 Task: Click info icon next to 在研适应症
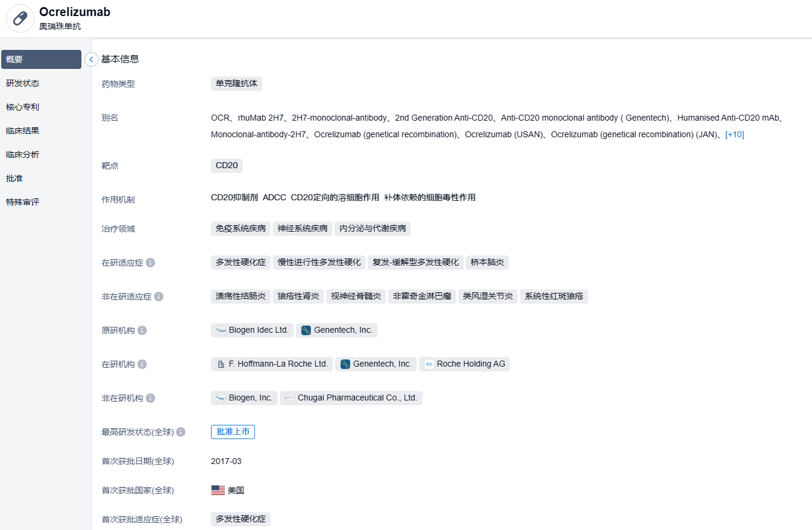coord(150,263)
